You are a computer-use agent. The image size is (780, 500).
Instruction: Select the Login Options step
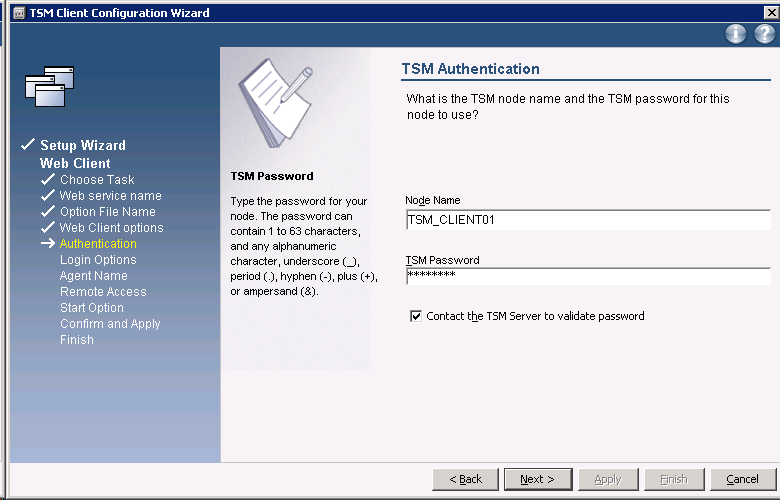coord(98,260)
